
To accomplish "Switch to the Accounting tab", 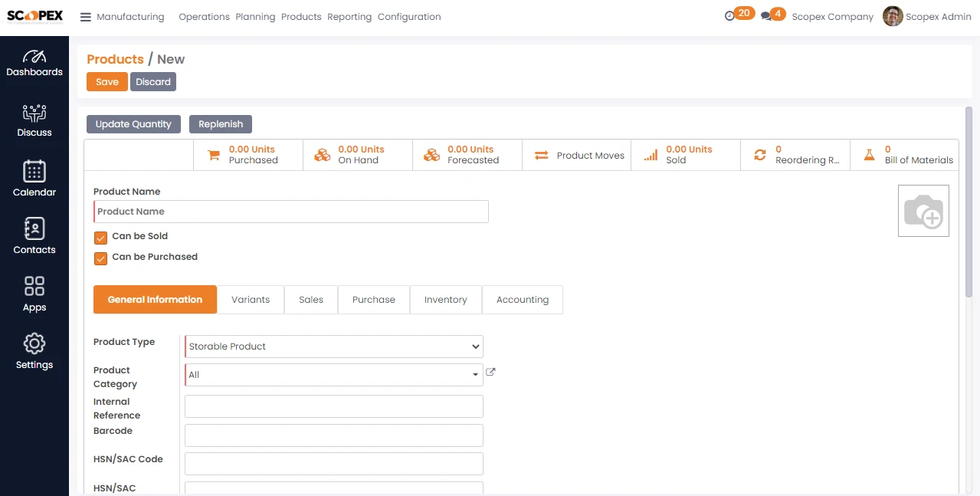I will pyautogui.click(x=523, y=300).
